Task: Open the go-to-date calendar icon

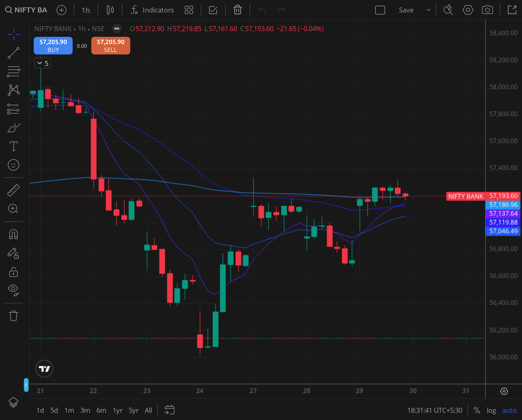Action: point(169,410)
